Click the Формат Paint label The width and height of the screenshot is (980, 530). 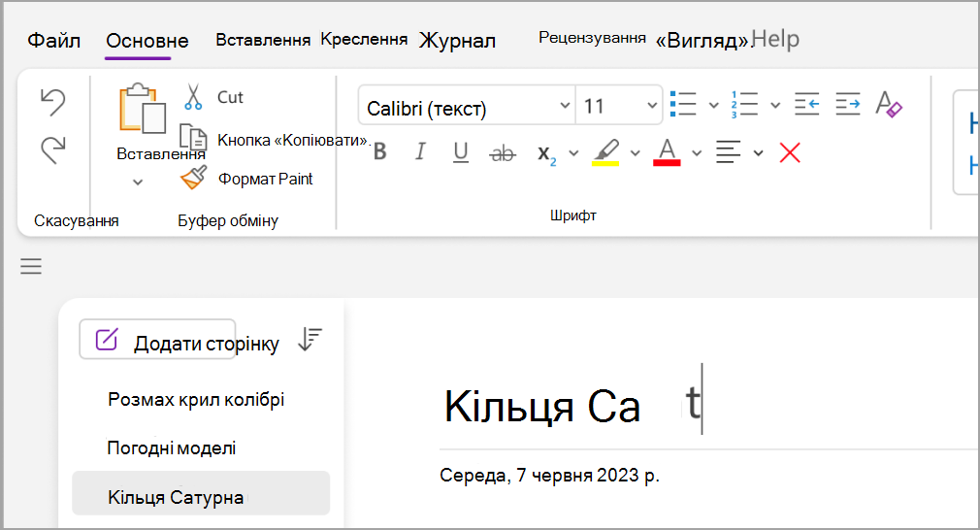(x=265, y=179)
